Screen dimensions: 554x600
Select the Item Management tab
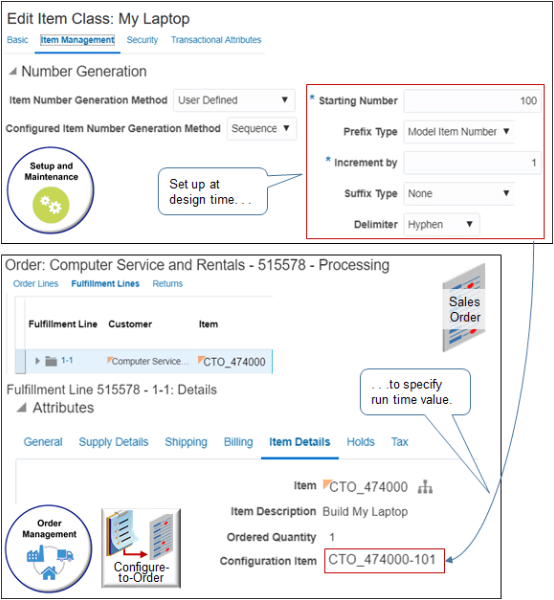pos(77,40)
